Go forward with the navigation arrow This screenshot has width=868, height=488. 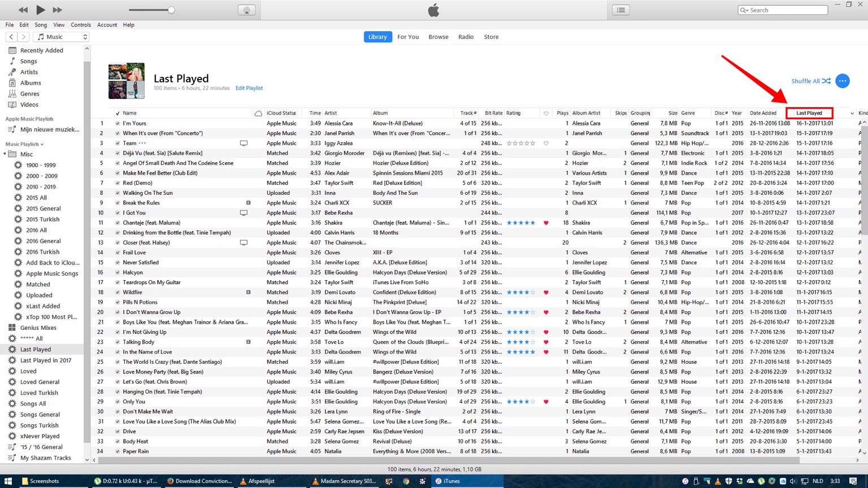pyautogui.click(x=23, y=37)
